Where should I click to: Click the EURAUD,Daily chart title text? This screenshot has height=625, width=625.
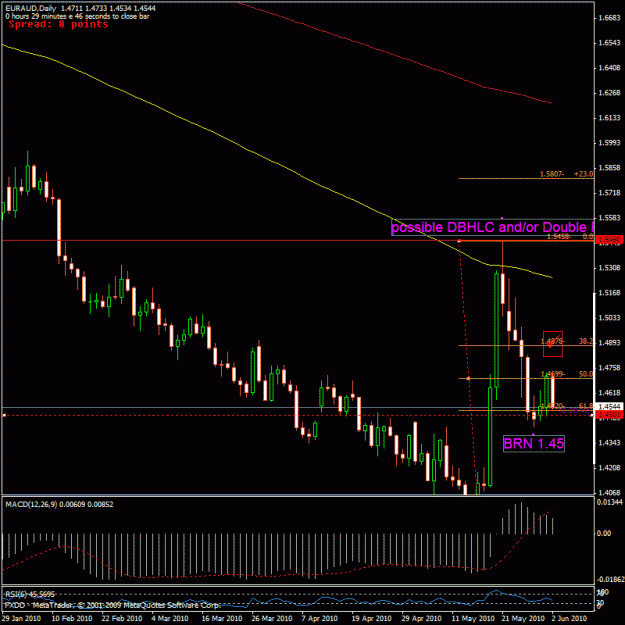coord(31,8)
